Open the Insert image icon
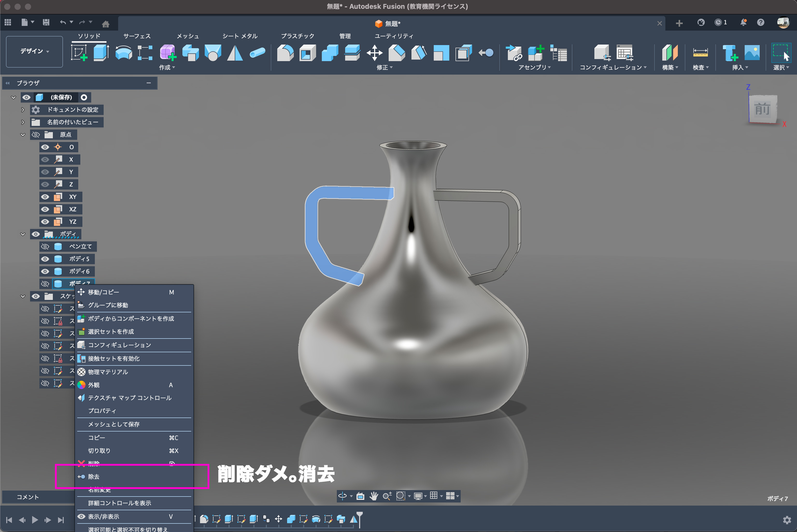 pos(751,53)
